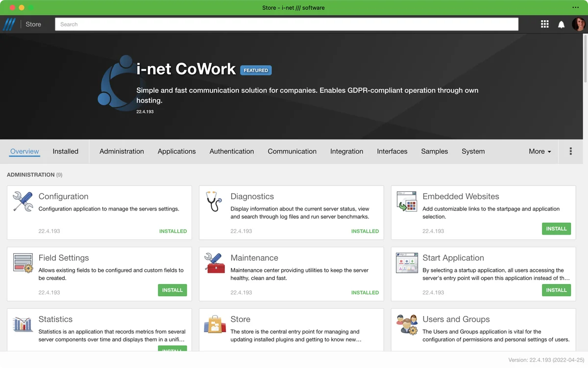The image size is (588, 368).
Task: Open the vertical three-dot options menu
Action: pos(570,151)
